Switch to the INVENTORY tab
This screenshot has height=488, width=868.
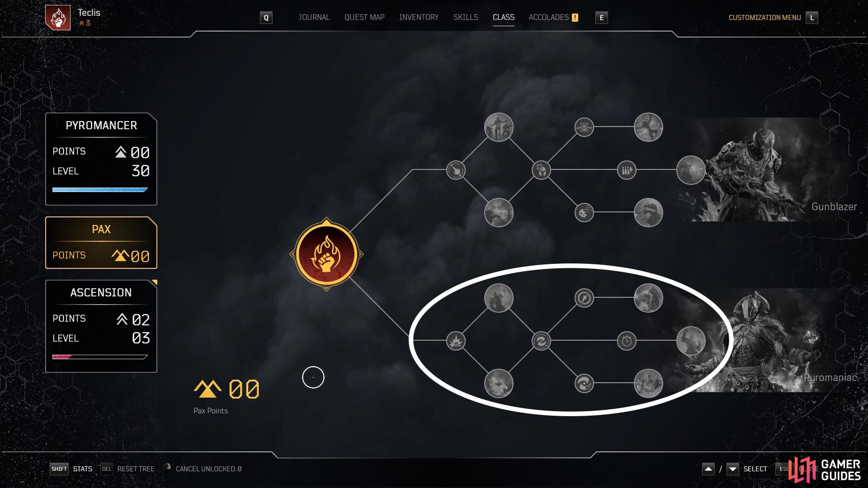point(417,17)
